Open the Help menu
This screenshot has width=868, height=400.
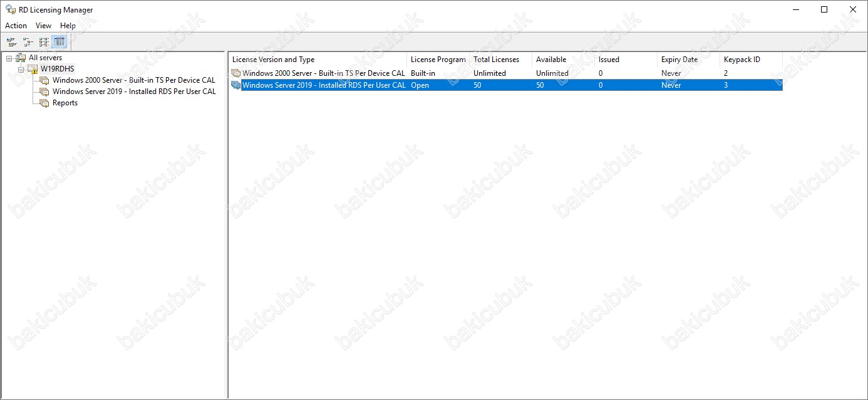(68, 26)
